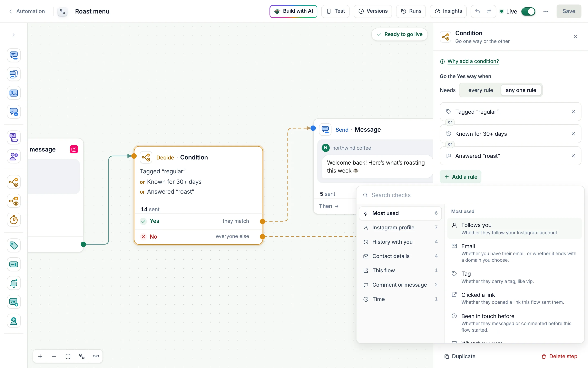Select the every rule option

click(480, 90)
